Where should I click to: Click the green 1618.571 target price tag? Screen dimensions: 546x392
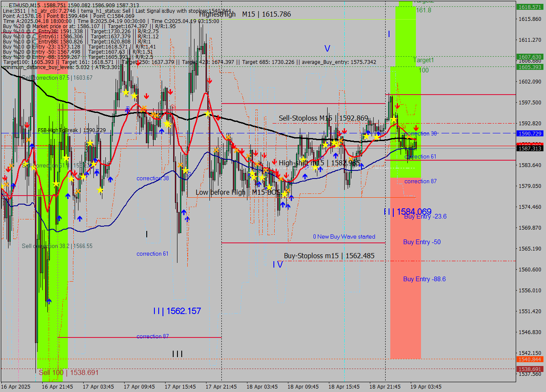point(529,7)
